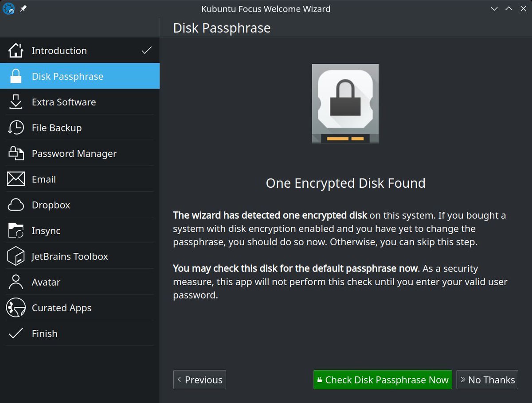This screenshot has height=403, width=532.
Task: Click the clock icon for File Backup
Action: [x=16, y=128]
